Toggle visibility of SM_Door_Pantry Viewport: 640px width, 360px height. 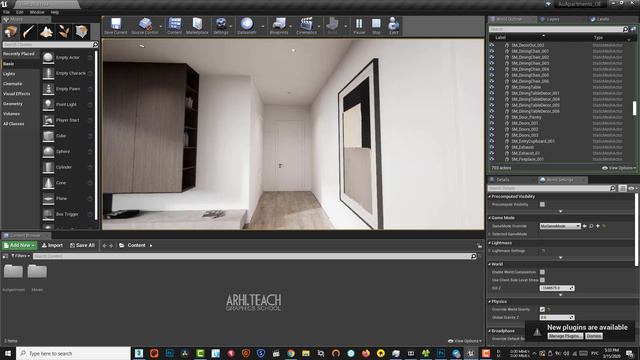[x=492, y=117]
